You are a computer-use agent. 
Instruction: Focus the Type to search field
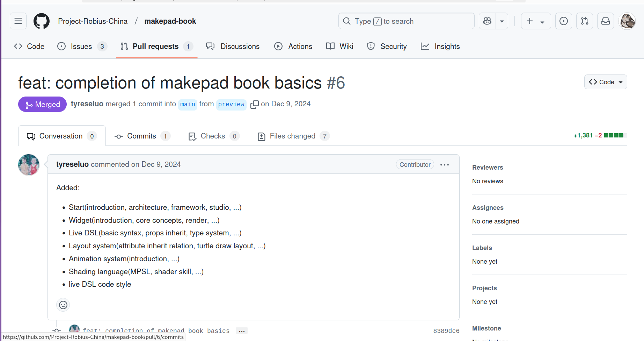pyautogui.click(x=406, y=21)
